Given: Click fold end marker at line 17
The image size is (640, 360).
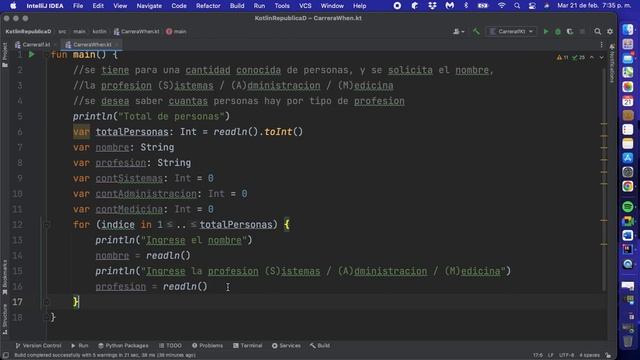Looking at the screenshot, I should point(47,302).
